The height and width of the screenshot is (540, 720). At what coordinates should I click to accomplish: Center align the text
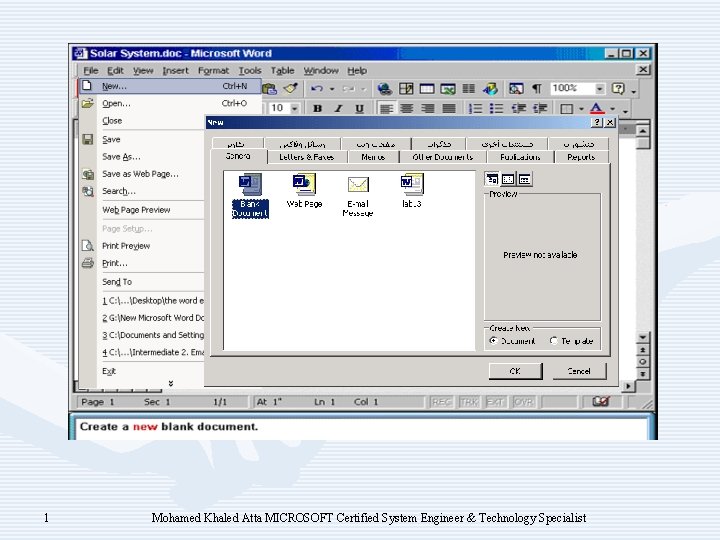point(406,108)
